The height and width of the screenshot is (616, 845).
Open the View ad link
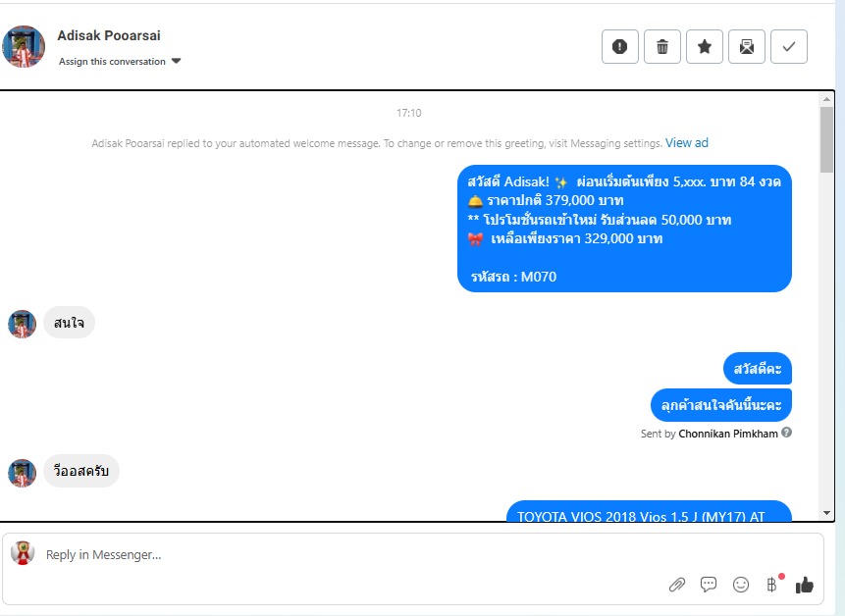click(x=687, y=142)
